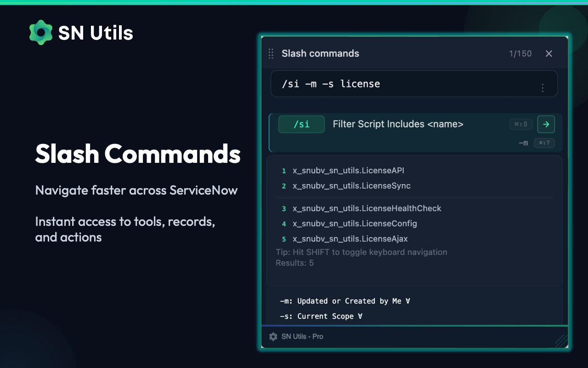Click the SN Utils - Pro footer label
The width and height of the screenshot is (588, 368).
[x=302, y=337]
